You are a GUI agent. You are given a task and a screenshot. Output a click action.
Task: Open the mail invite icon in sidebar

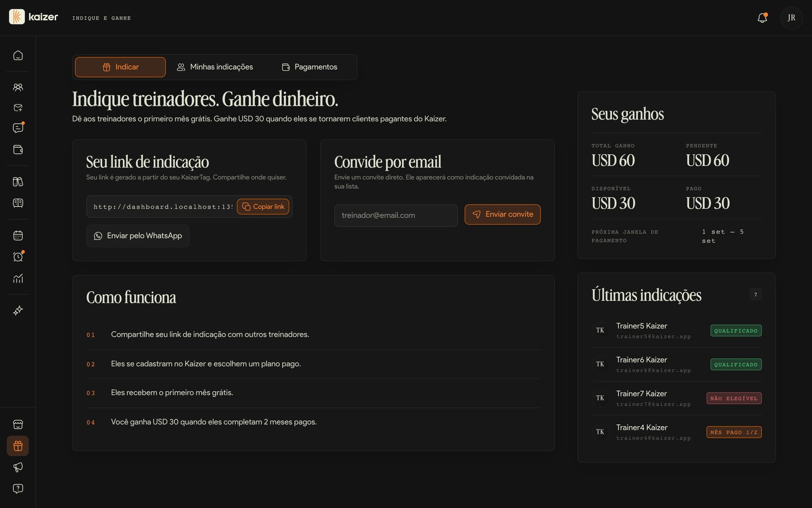[18, 108]
